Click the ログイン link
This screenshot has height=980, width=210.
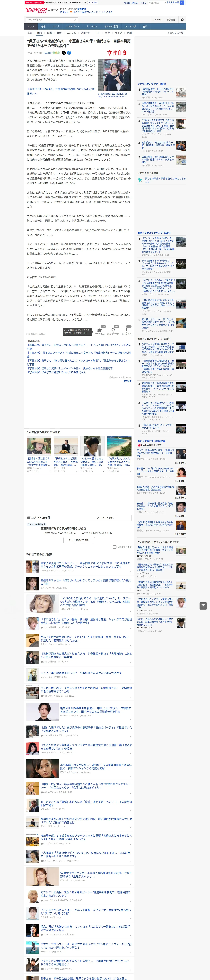click(64, 12)
